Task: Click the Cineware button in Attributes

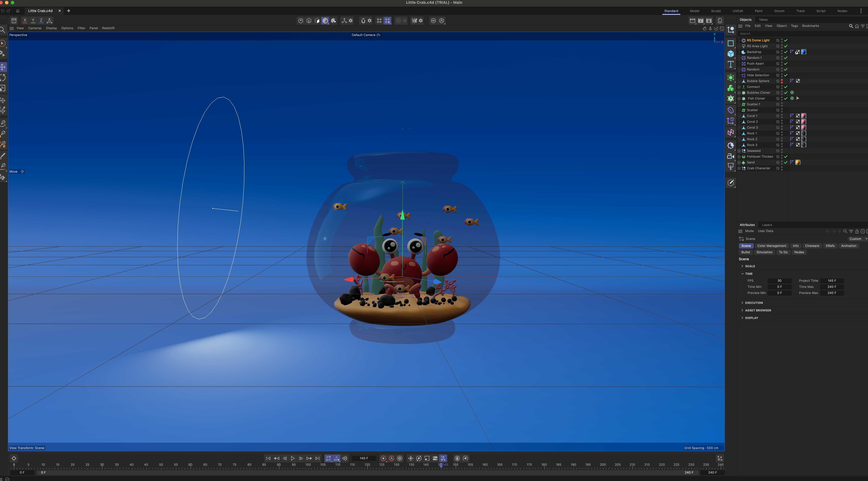Action: pos(812,246)
